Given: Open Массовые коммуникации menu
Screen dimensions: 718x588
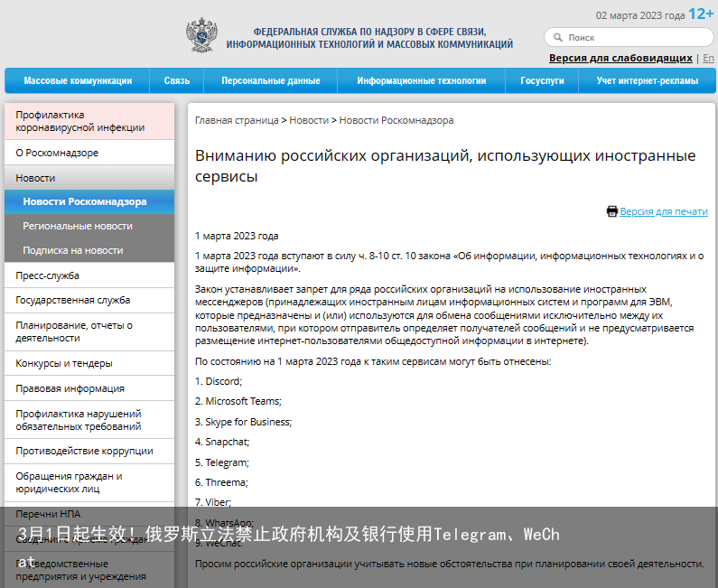Looking at the screenshot, I should [x=78, y=80].
